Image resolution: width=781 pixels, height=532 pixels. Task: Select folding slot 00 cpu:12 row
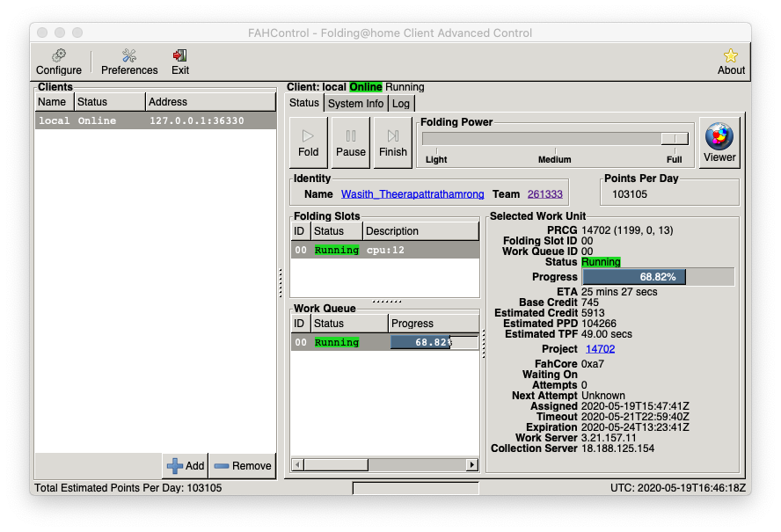[x=385, y=250]
